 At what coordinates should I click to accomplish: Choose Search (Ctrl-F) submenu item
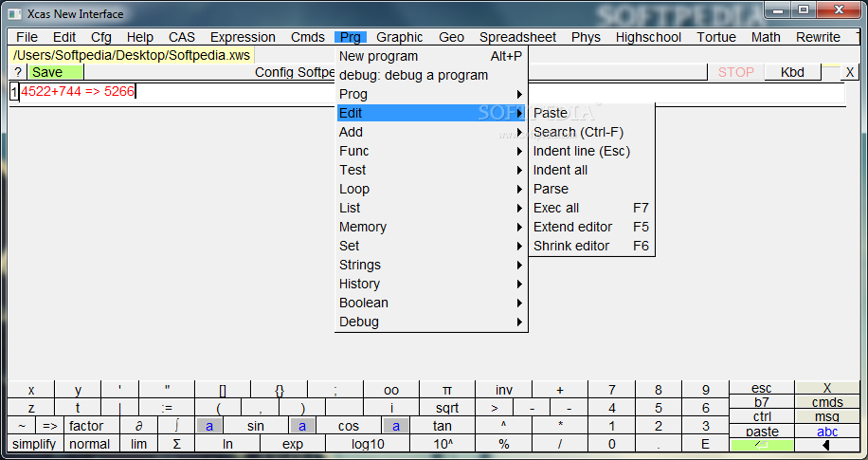[x=591, y=132]
